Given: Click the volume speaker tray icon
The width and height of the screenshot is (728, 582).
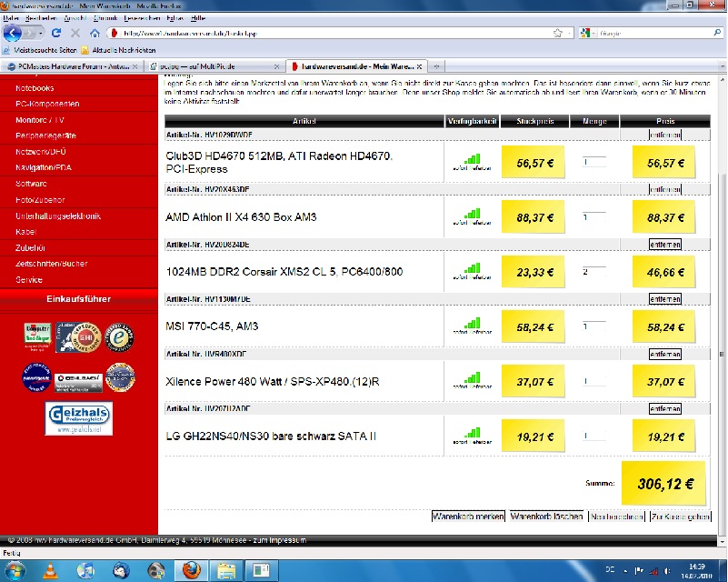Looking at the screenshot, I should click(668, 571).
